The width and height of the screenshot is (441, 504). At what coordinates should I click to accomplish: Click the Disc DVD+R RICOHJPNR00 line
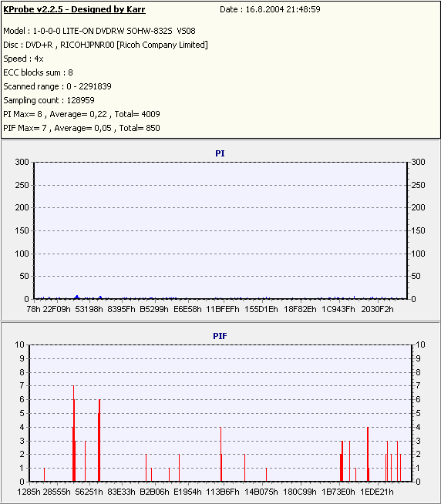coord(106,45)
